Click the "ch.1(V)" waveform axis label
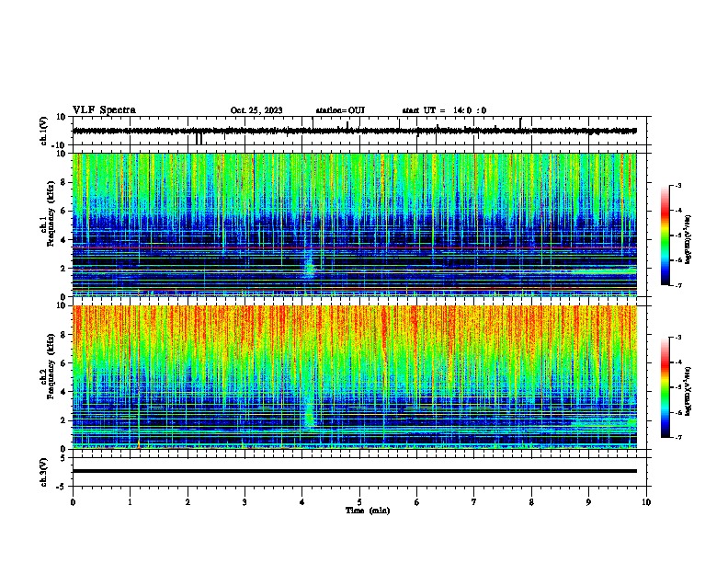Image resolution: width=728 pixels, height=563 pixels. (x=44, y=131)
